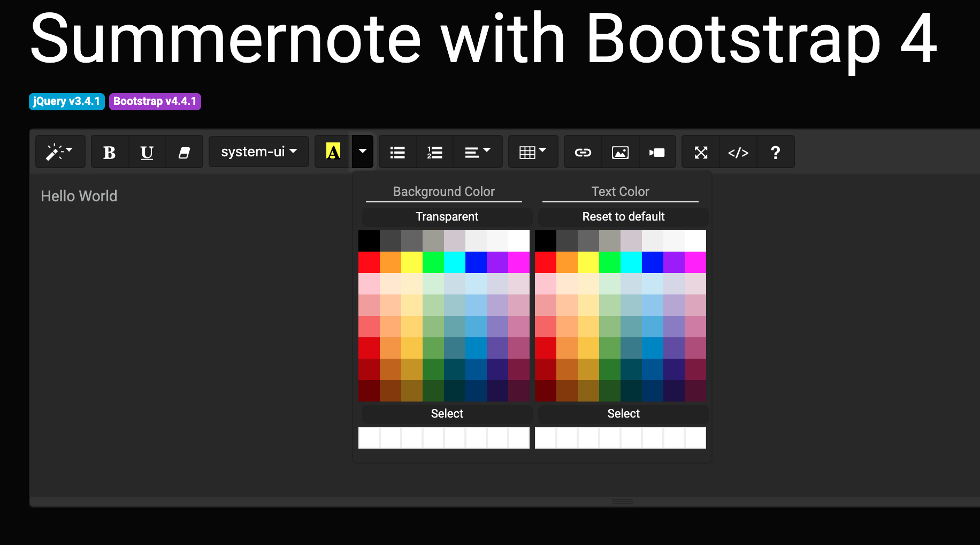Open the insert table dropdown
Image resolution: width=980 pixels, height=545 pixels.
pyautogui.click(x=533, y=152)
